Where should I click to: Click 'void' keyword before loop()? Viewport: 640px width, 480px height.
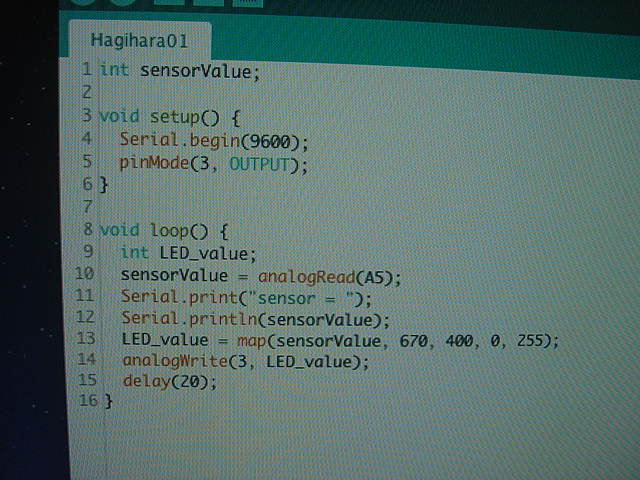click(x=119, y=230)
